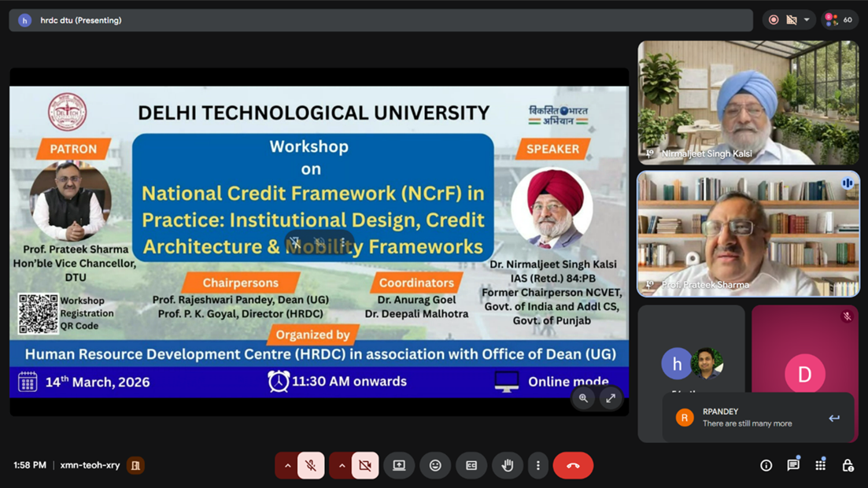Image resolution: width=868 pixels, height=488 pixels.
Task: Open RPANDEY chat message notification
Action: coord(759,418)
